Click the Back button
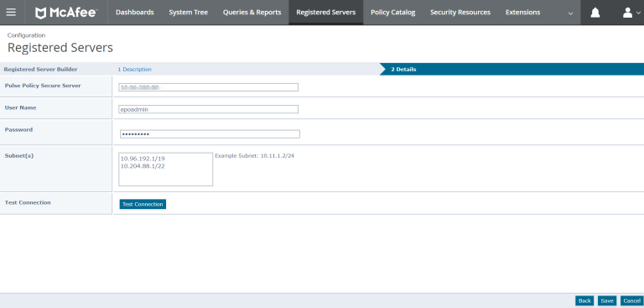 (584, 301)
